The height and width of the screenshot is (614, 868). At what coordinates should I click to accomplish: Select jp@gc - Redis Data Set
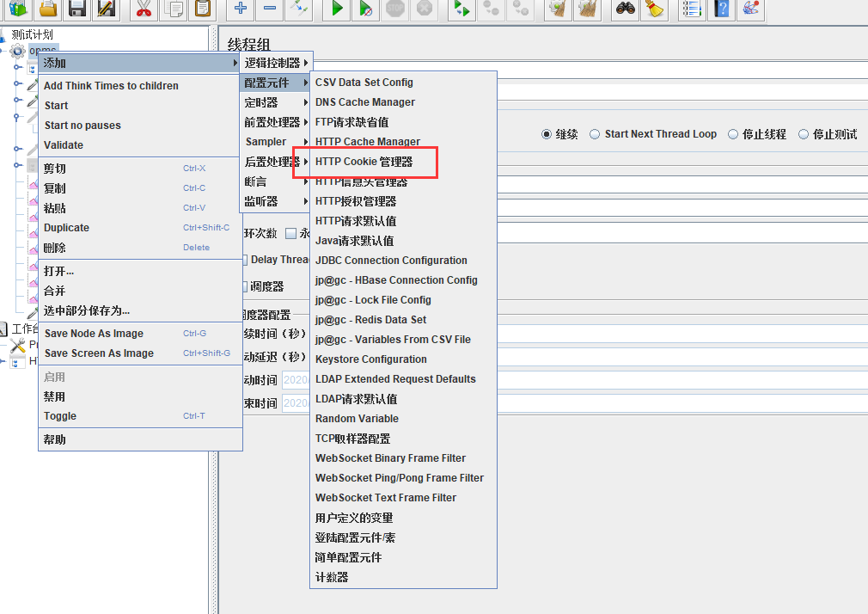point(370,319)
